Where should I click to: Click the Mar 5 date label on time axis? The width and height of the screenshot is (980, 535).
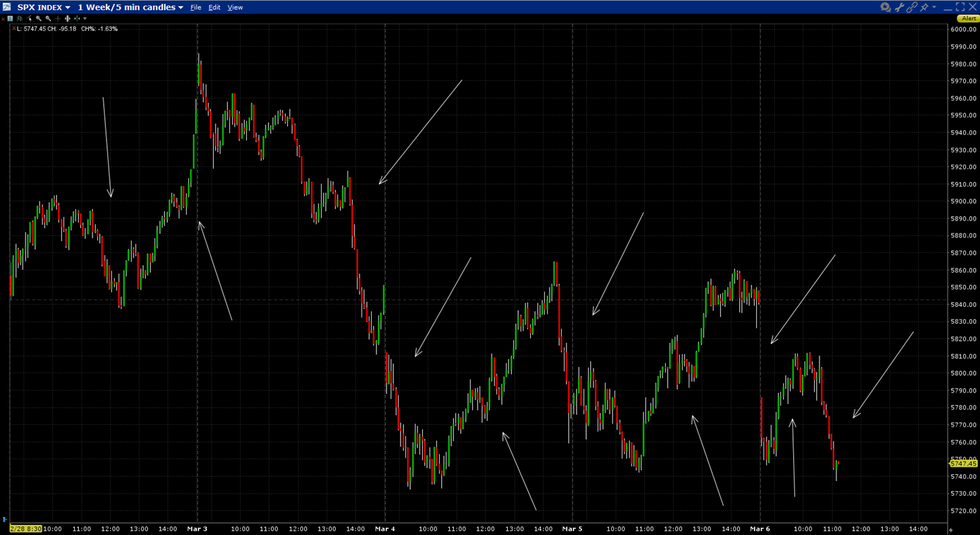tap(572, 529)
